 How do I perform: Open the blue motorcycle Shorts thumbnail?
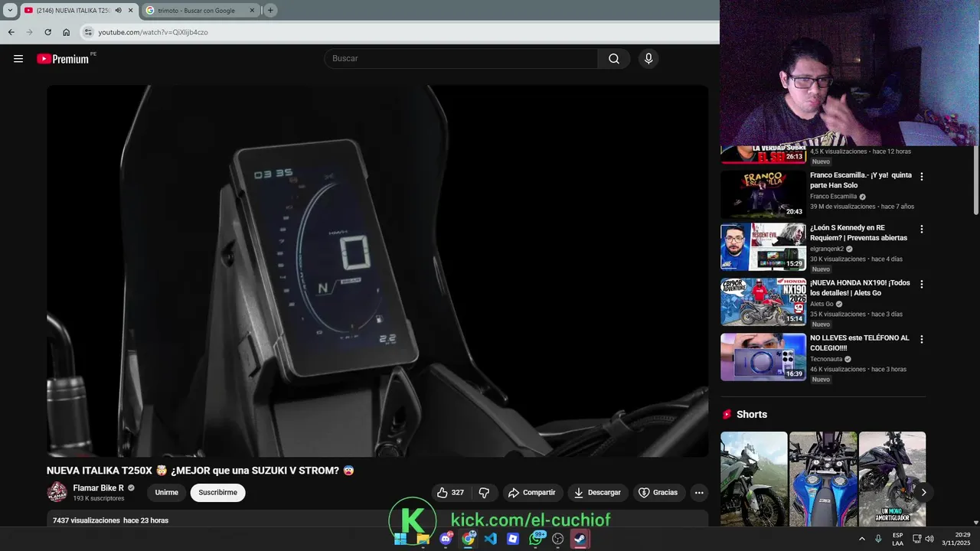[x=823, y=479]
